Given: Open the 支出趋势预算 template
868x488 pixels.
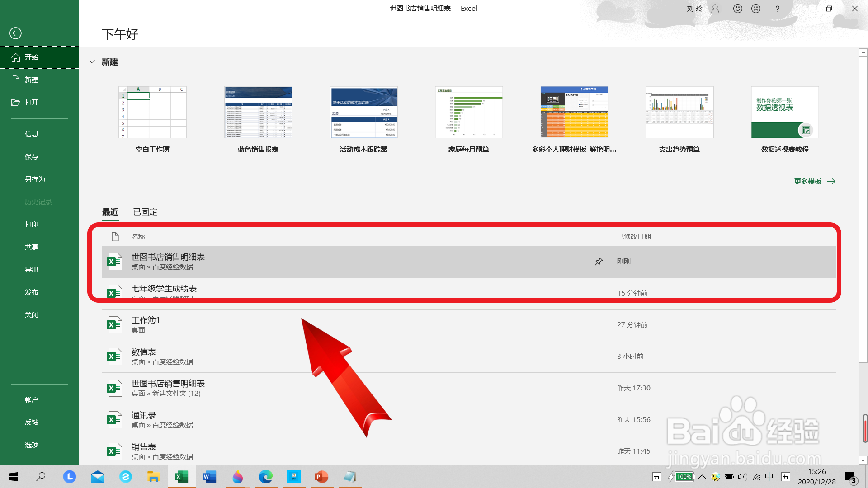Looking at the screenshot, I should pyautogui.click(x=679, y=113).
